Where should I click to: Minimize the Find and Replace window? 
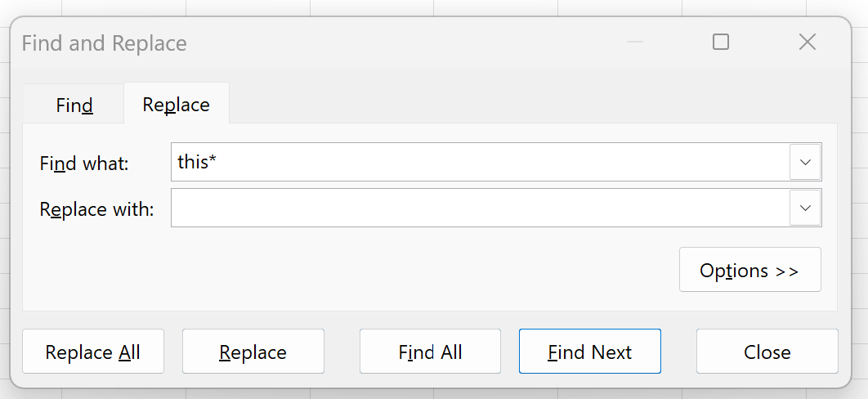(x=635, y=42)
